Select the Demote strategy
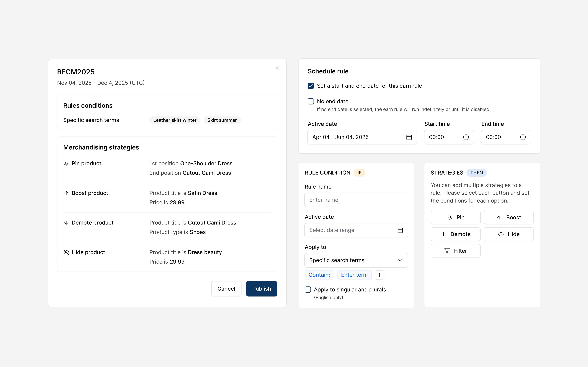 click(455, 234)
